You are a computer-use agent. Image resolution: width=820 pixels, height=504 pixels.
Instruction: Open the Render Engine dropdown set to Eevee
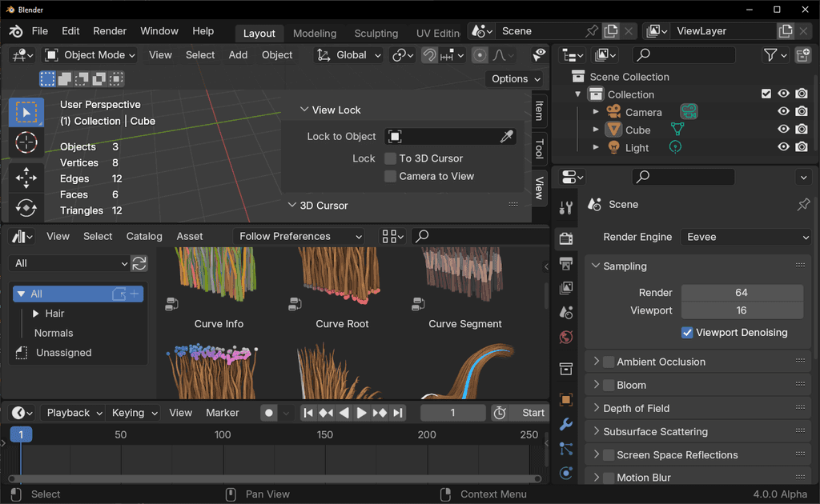tap(745, 237)
